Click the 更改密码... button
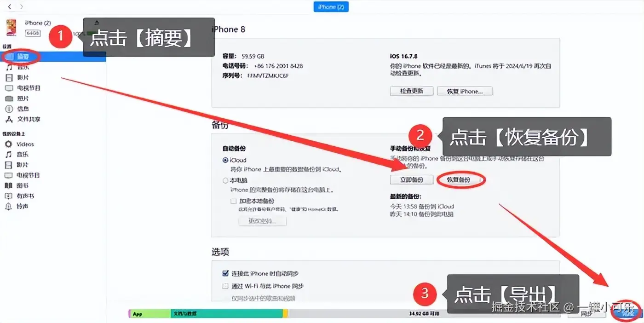The image size is (644, 323). [x=262, y=221]
